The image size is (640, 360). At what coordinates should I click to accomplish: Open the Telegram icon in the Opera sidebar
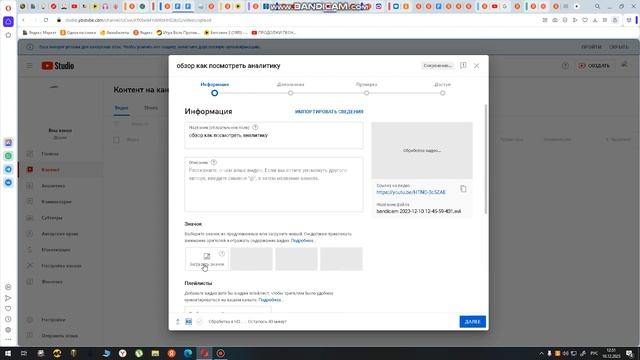tap(8, 169)
